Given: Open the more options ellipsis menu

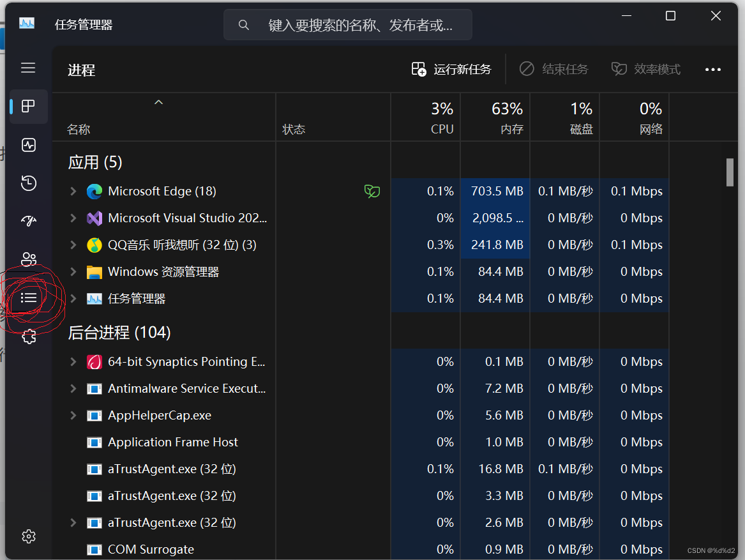Looking at the screenshot, I should pos(712,70).
